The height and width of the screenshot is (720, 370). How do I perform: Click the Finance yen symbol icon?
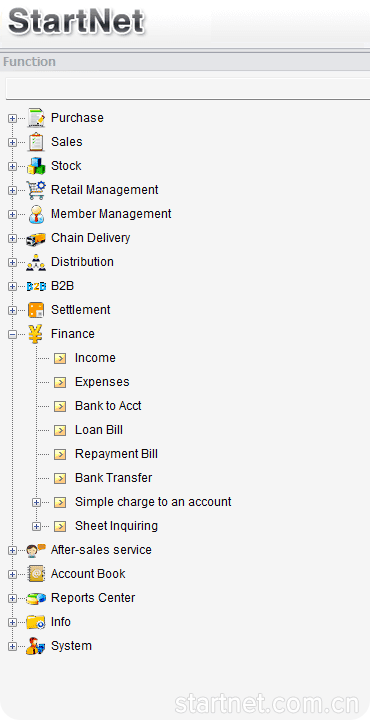[x=36, y=334]
